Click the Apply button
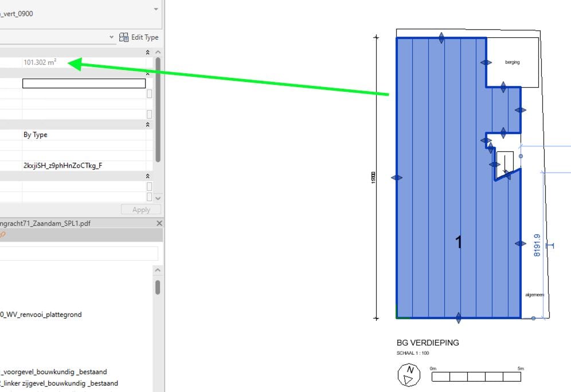571x392 pixels. (x=141, y=210)
